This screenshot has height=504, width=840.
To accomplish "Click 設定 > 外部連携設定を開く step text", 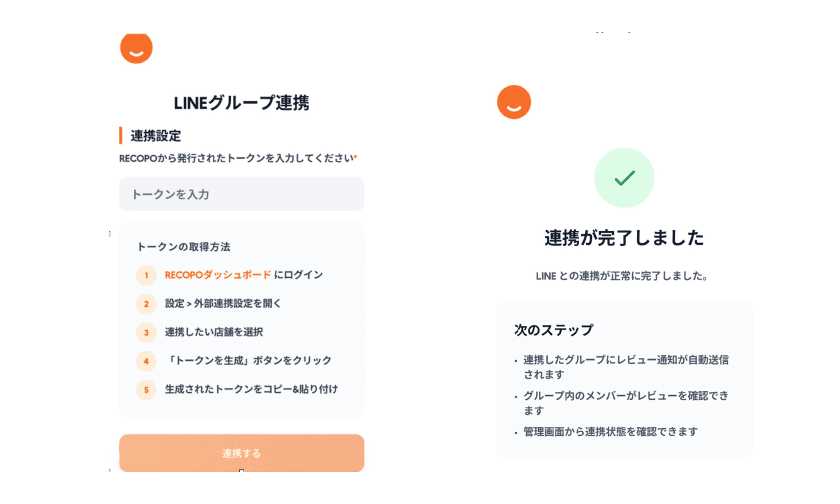I will click(x=223, y=304).
